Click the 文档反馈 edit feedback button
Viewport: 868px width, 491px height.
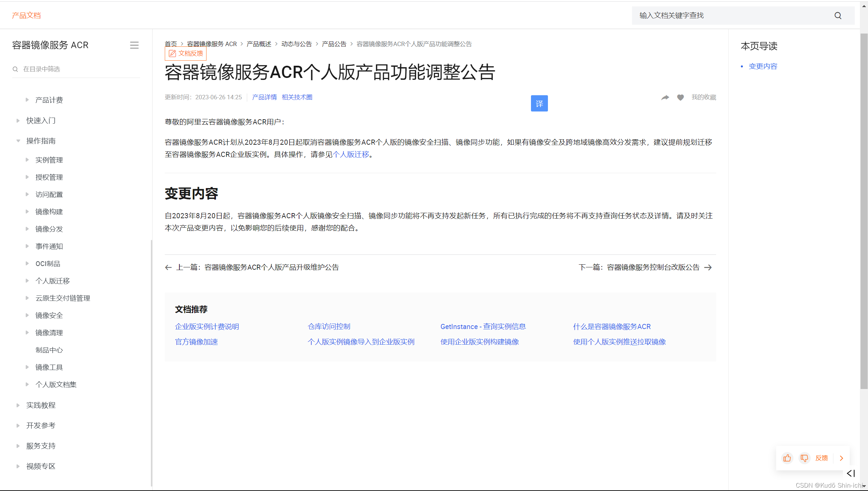186,54
